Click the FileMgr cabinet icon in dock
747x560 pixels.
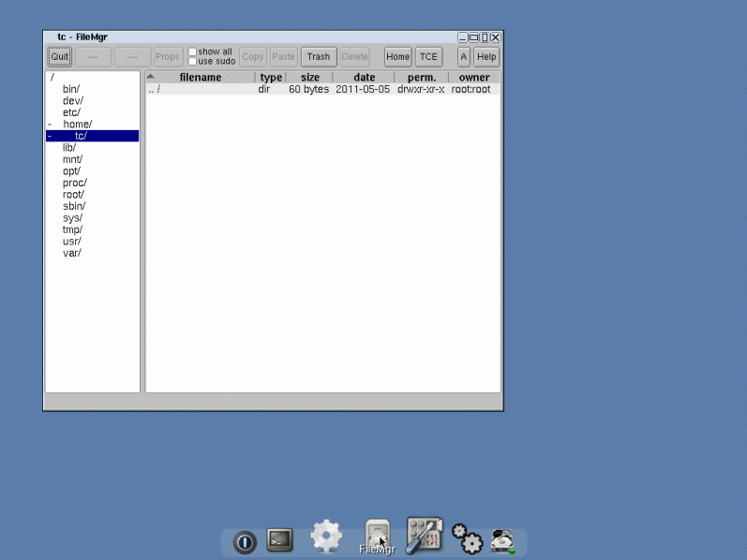(377, 537)
